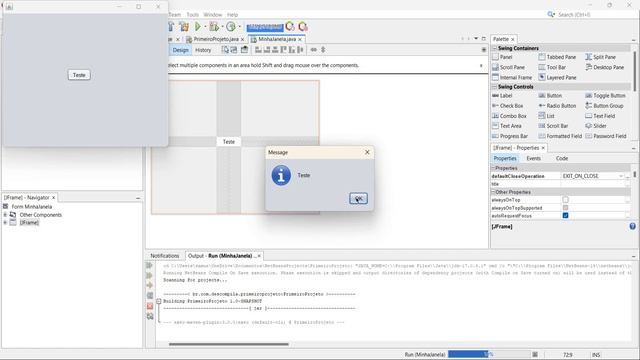Select the Combo Box component in Palette
640x360 pixels.
click(x=509, y=116)
